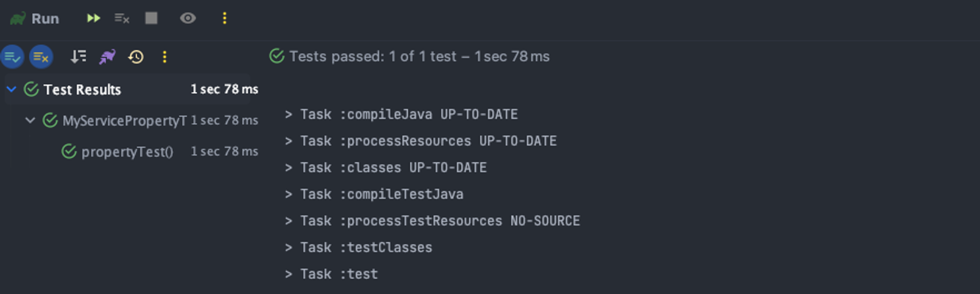
Task: Open test history clock icon
Action: [x=136, y=57]
